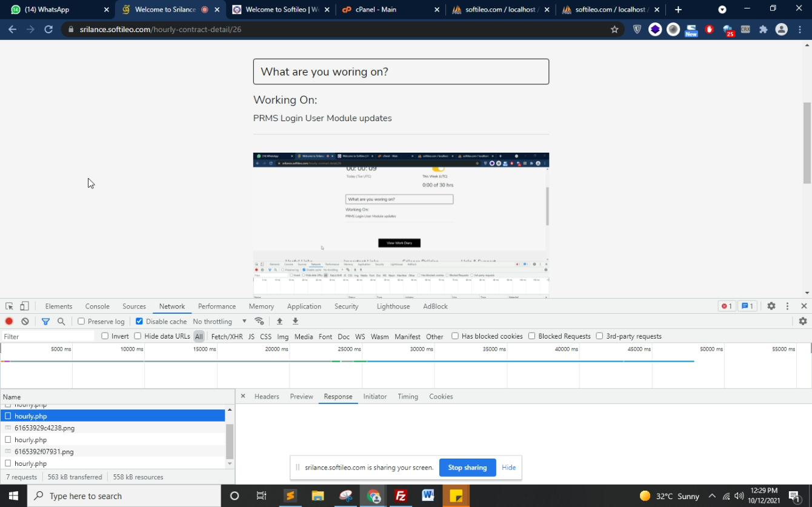The width and height of the screenshot is (812, 507).
Task: Click the record network log button
Action: click(x=9, y=322)
